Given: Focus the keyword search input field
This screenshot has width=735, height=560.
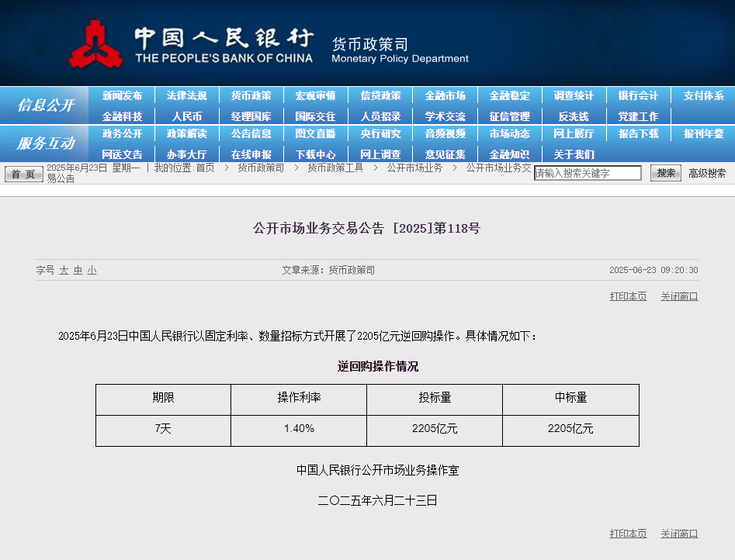Looking at the screenshot, I should 588,173.
